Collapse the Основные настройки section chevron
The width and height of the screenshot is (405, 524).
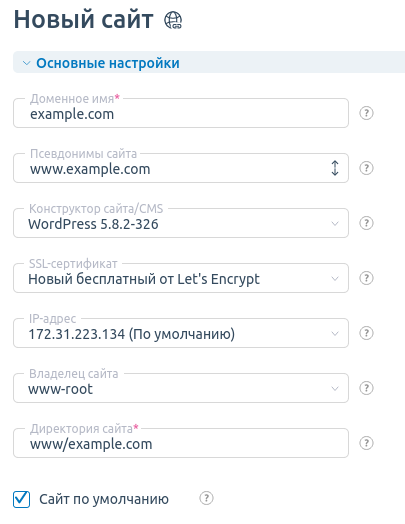(26, 63)
